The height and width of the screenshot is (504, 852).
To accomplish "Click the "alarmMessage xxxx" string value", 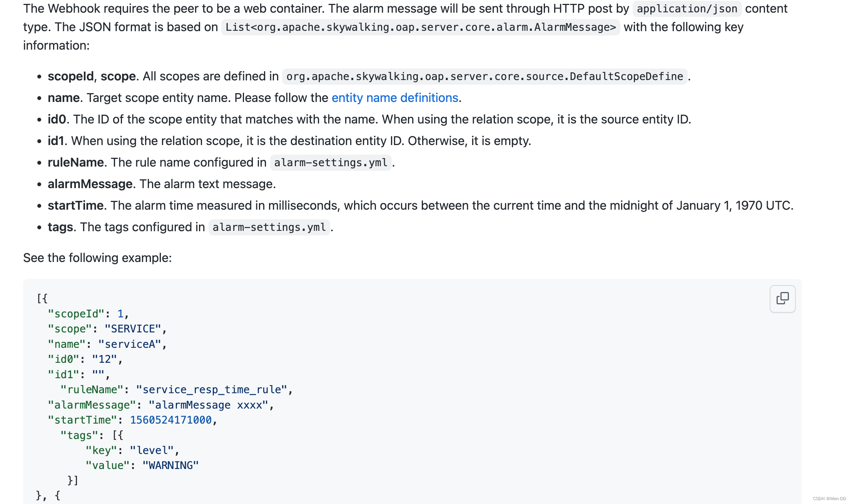I will 208,405.
